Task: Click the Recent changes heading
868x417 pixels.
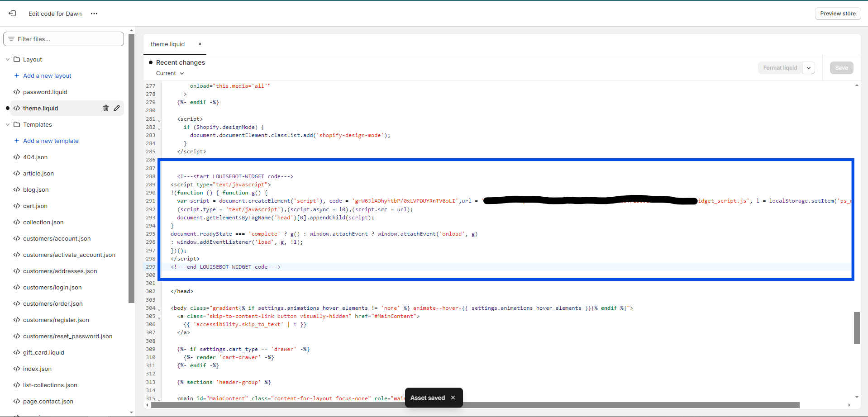Action: pyautogui.click(x=180, y=62)
